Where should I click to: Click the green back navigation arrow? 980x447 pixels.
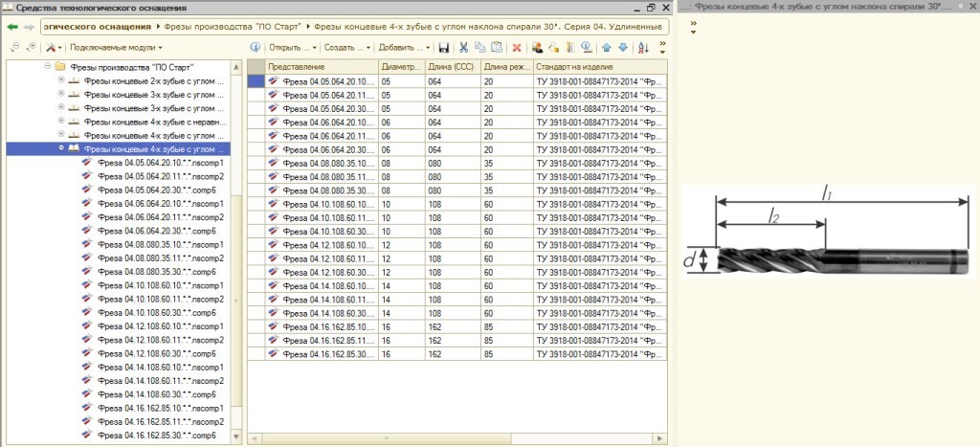click(13, 26)
